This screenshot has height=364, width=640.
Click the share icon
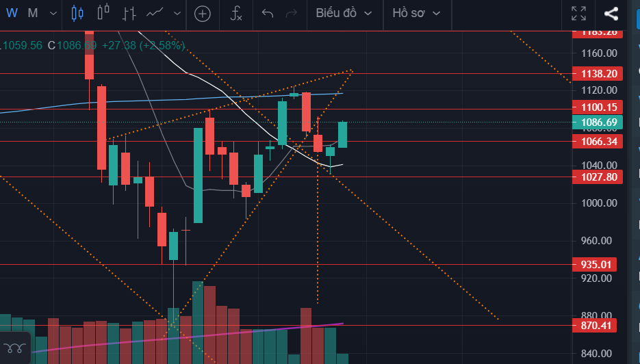[x=611, y=13]
